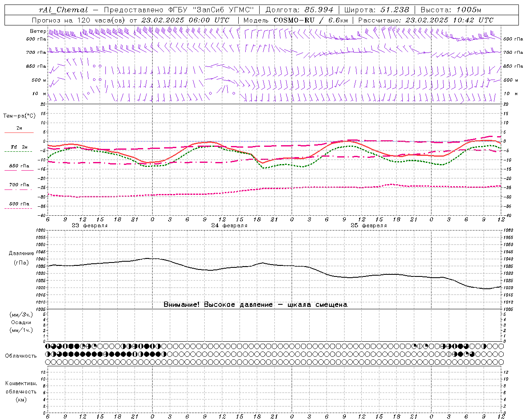The image size is (525, 420).
Task: Click the Ветер wind section label
Action: click(38, 31)
